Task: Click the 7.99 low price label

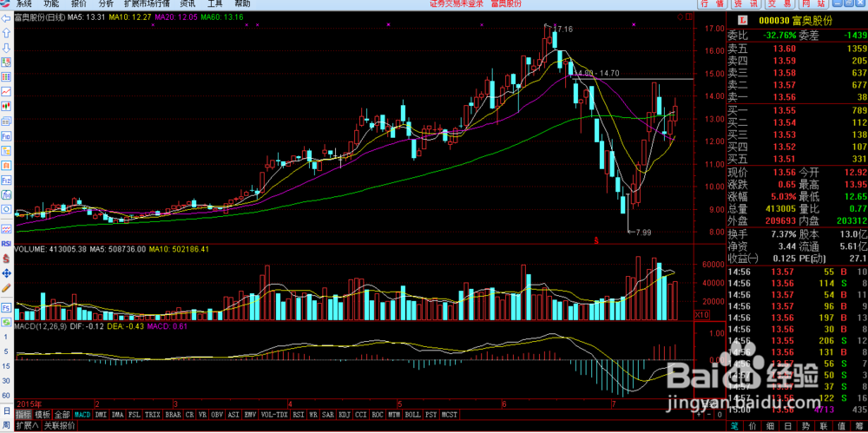Action: click(641, 233)
